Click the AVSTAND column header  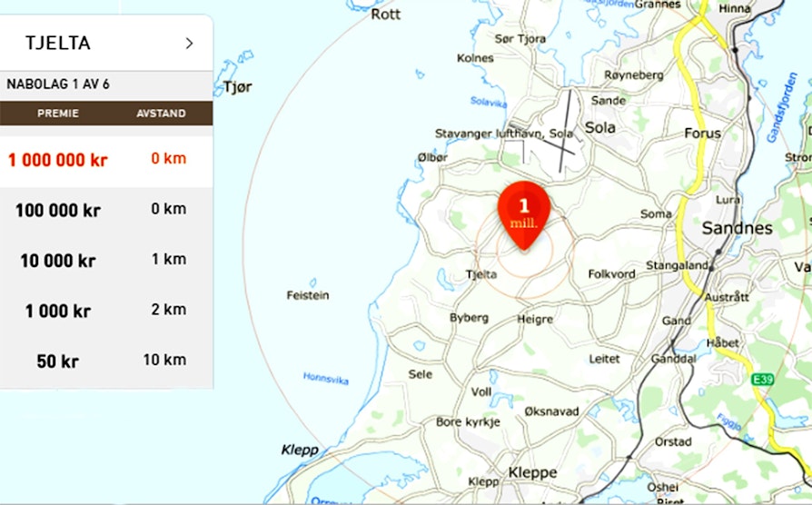click(x=161, y=114)
